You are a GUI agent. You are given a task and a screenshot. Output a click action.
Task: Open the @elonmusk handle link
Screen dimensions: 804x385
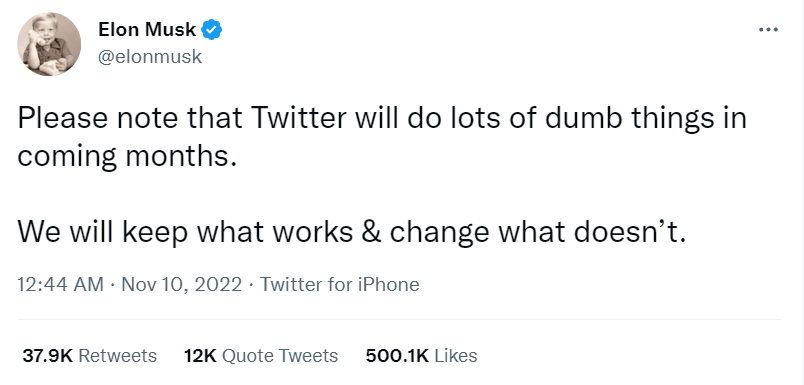(150, 57)
